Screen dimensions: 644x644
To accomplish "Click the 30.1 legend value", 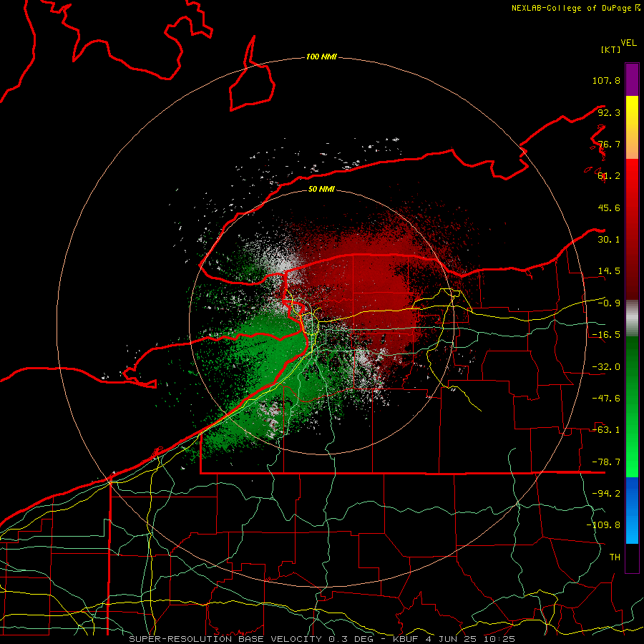I will coord(609,240).
